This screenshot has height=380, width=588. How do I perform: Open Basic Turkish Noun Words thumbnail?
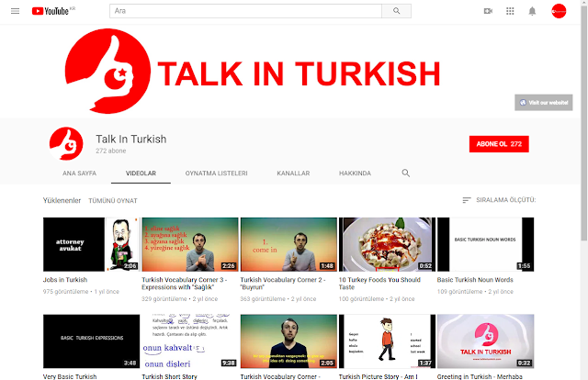pyautogui.click(x=485, y=244)
